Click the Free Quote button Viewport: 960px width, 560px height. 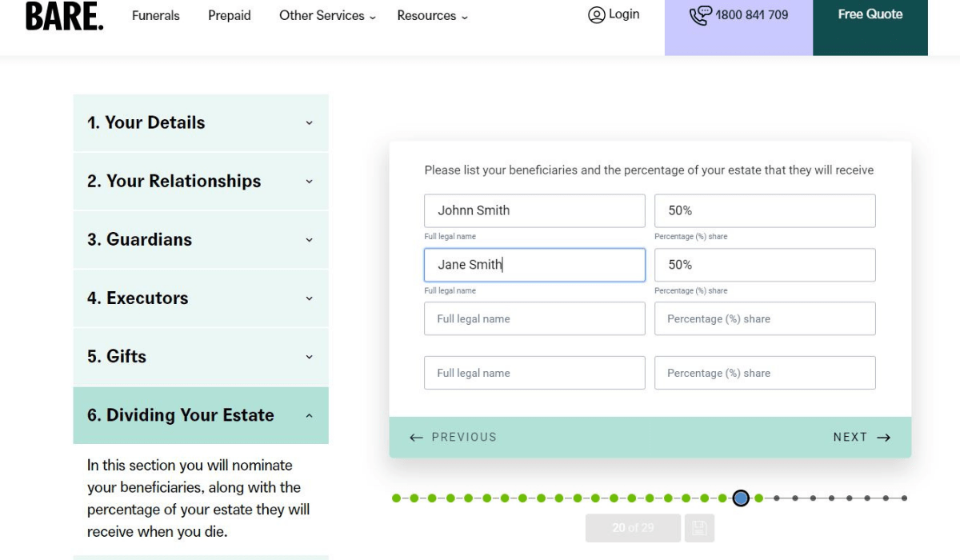click(870, 14)
